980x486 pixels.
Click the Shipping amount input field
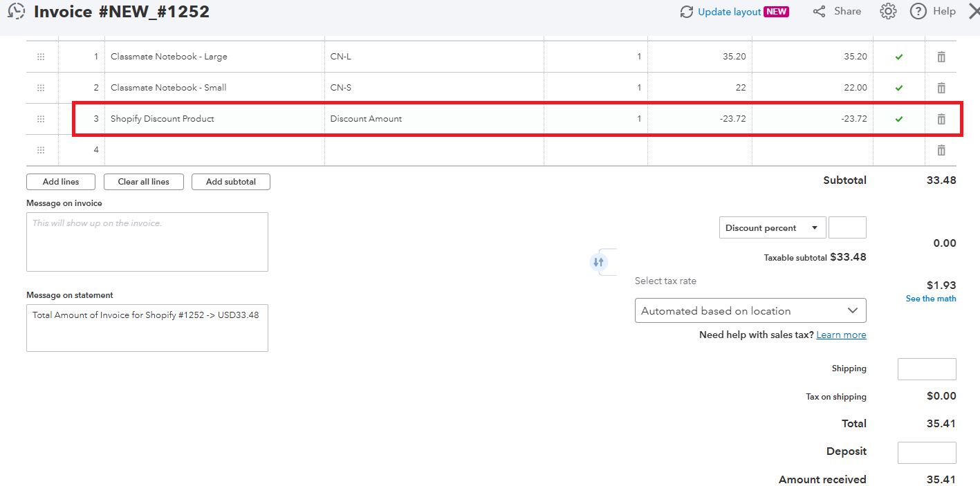[x=926, y=369]
